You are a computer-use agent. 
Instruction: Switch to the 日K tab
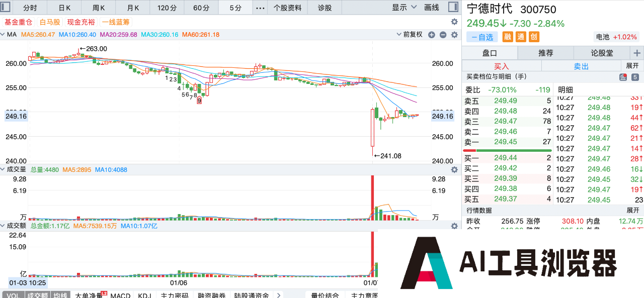point(64,8)
